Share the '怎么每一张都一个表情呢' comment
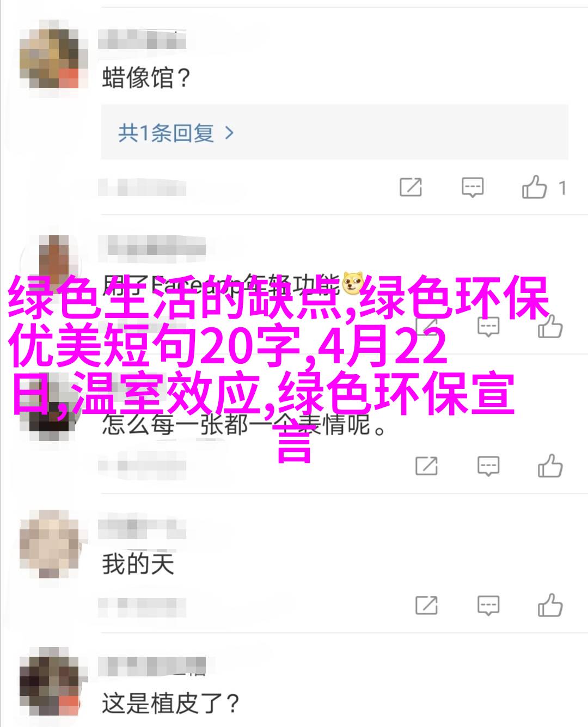 click(427, 466)
